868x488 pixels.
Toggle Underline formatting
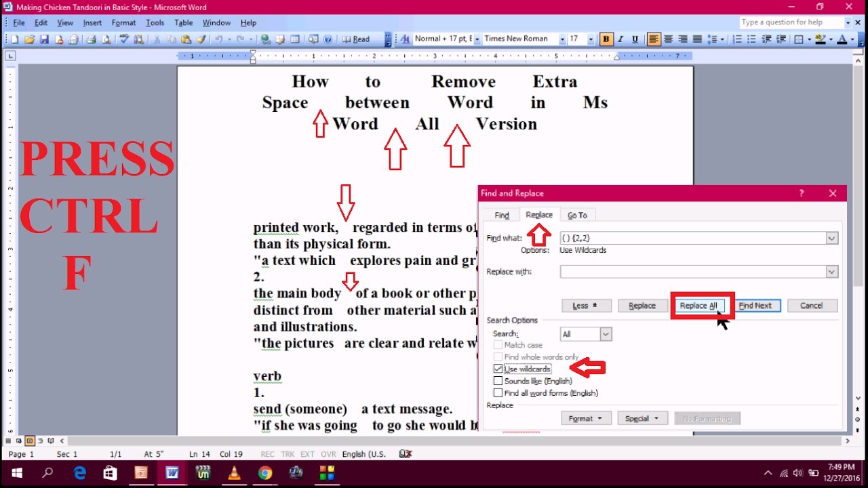tap(635, 39)
